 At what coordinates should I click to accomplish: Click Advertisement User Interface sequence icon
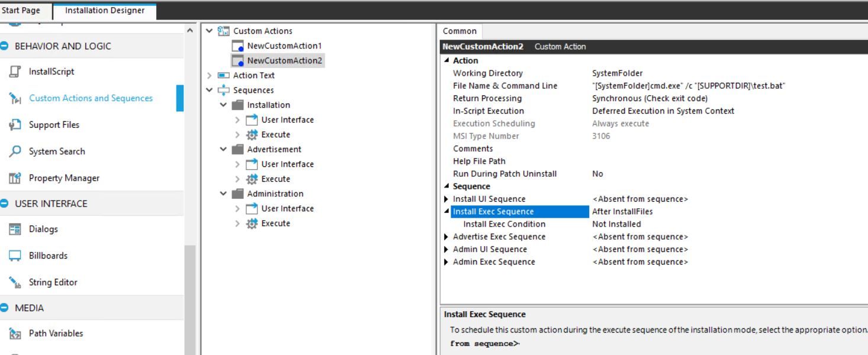252,164
